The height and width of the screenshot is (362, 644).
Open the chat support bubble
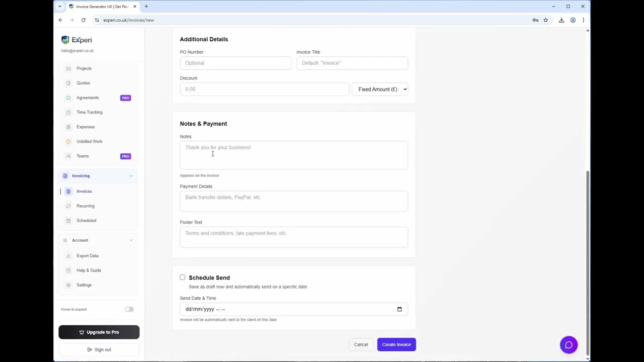click(x=569, y=345)
